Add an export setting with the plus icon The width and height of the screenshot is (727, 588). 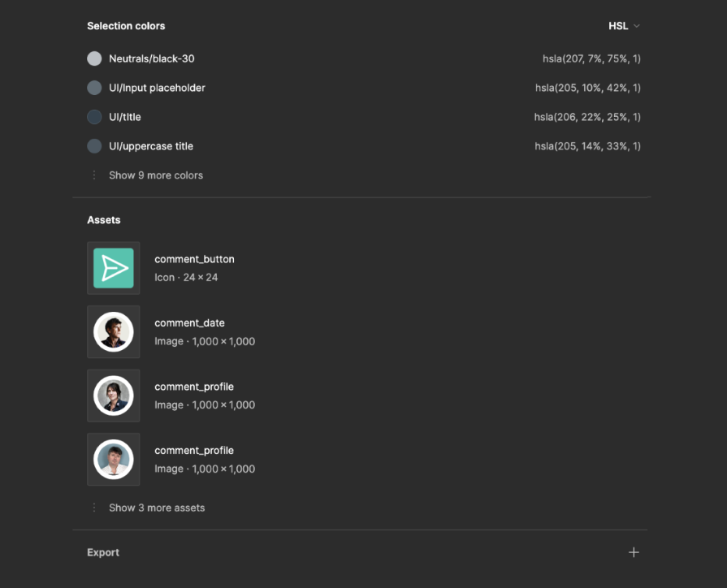click(x=634, y=552)
